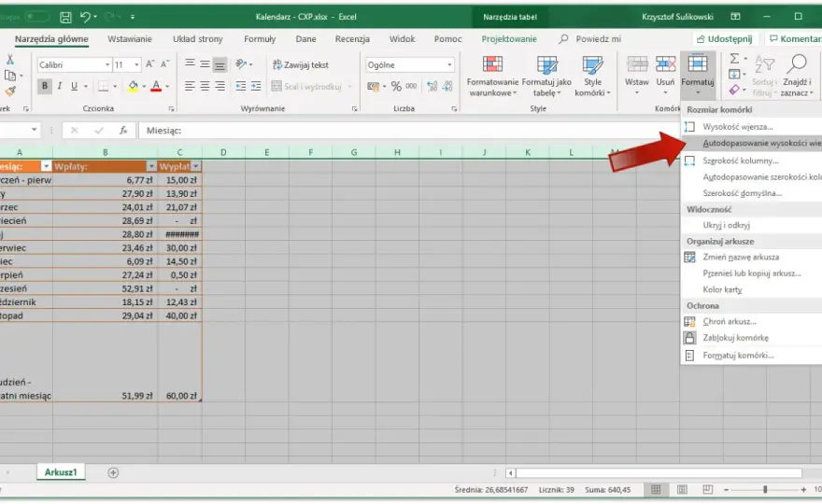Apply the fill color bucket
This screenshot has width=822, height=504.
pos(134,86)
